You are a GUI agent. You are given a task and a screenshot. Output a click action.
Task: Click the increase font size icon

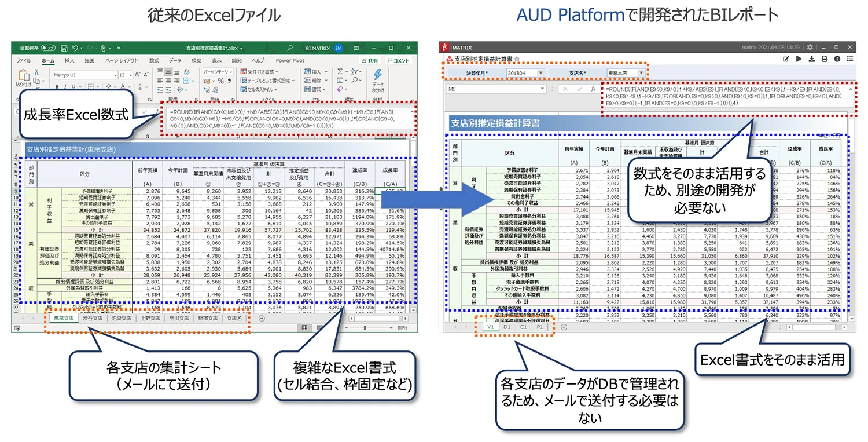(138, 75)
